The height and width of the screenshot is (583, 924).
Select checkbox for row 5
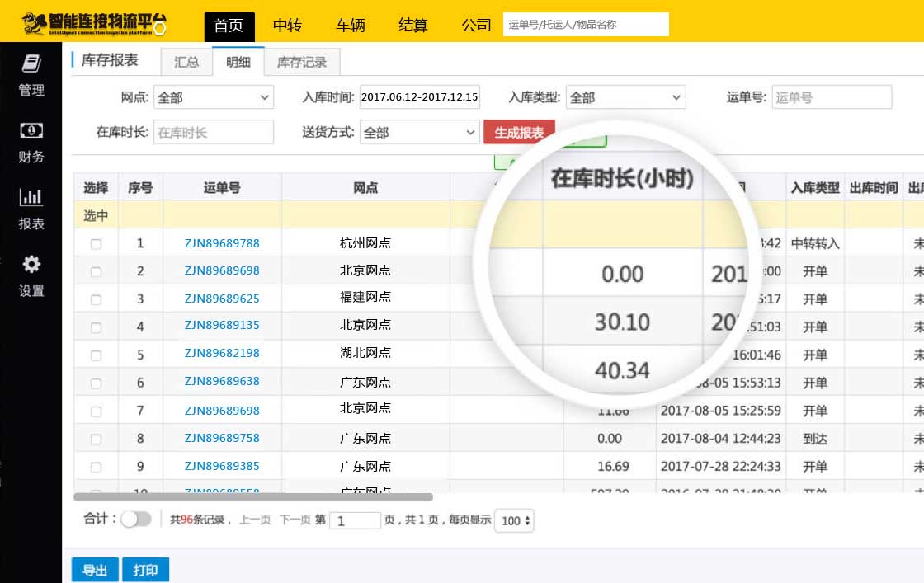tap(96, 355)
